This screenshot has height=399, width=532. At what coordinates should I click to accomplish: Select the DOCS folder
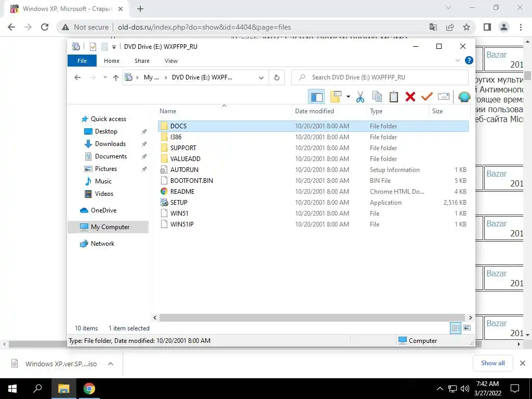[313, 126]
